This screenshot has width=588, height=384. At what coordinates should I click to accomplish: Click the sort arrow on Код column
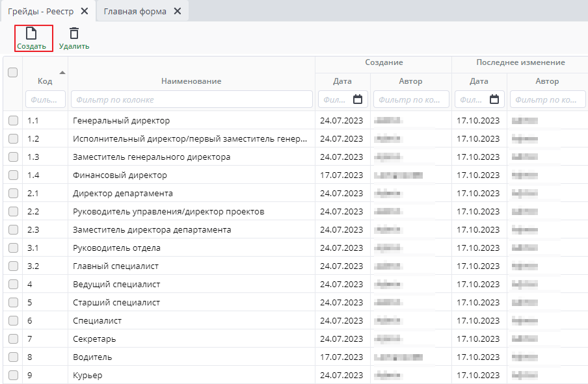(62, 72)
